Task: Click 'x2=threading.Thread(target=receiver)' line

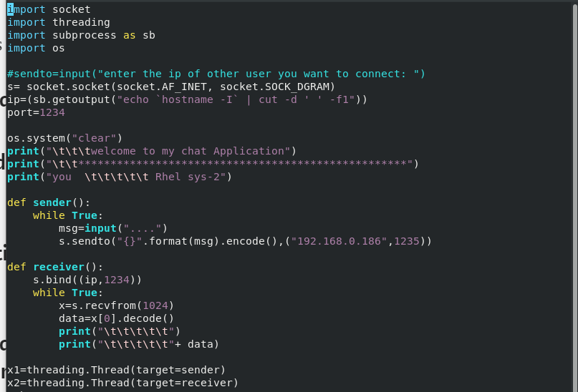Action: [122, 383]
